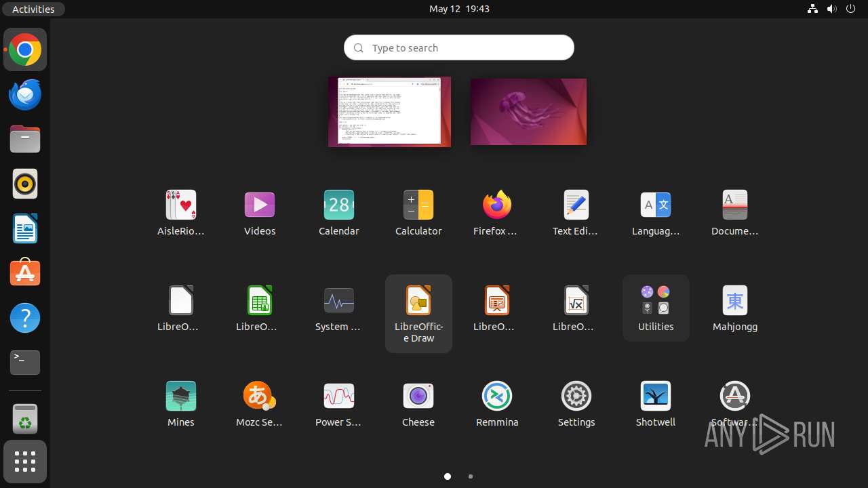Click the network status icon

coord(812,9)
